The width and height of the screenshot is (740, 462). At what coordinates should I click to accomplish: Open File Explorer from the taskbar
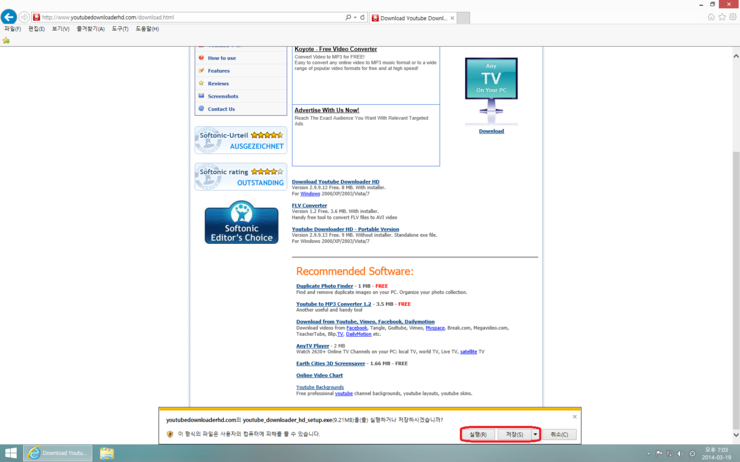(107, 454)
